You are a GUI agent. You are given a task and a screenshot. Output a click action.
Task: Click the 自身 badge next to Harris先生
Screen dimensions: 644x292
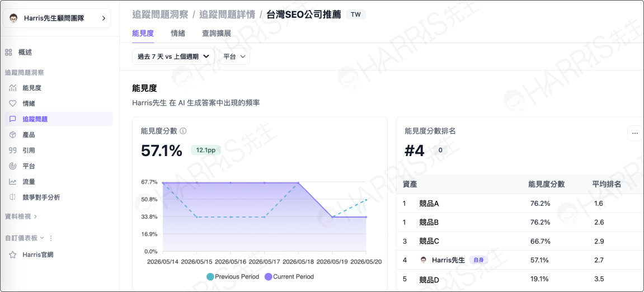[478, 260]
